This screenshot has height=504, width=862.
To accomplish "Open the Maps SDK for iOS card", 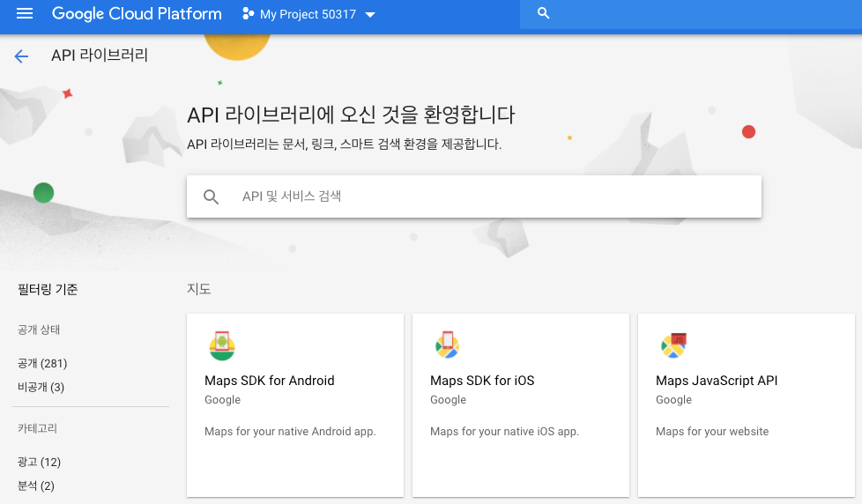I will 521,405.
